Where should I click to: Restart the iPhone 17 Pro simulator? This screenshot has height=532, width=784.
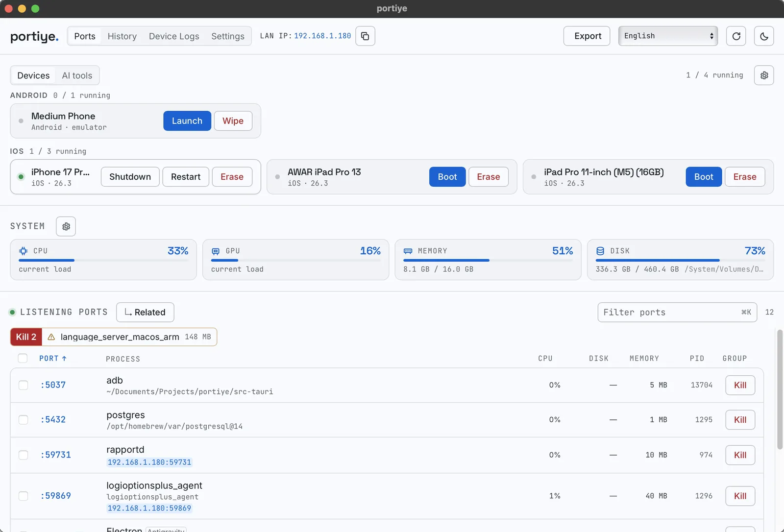186,177
